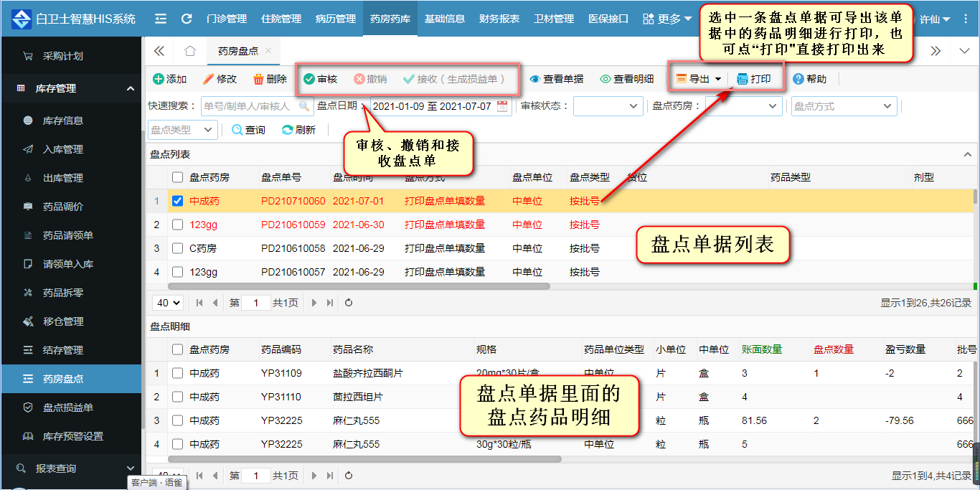The image size is (980, 490).
Task: Tick select-all checkbox in 盘点列表 header
Action: [x=178, y=177]
